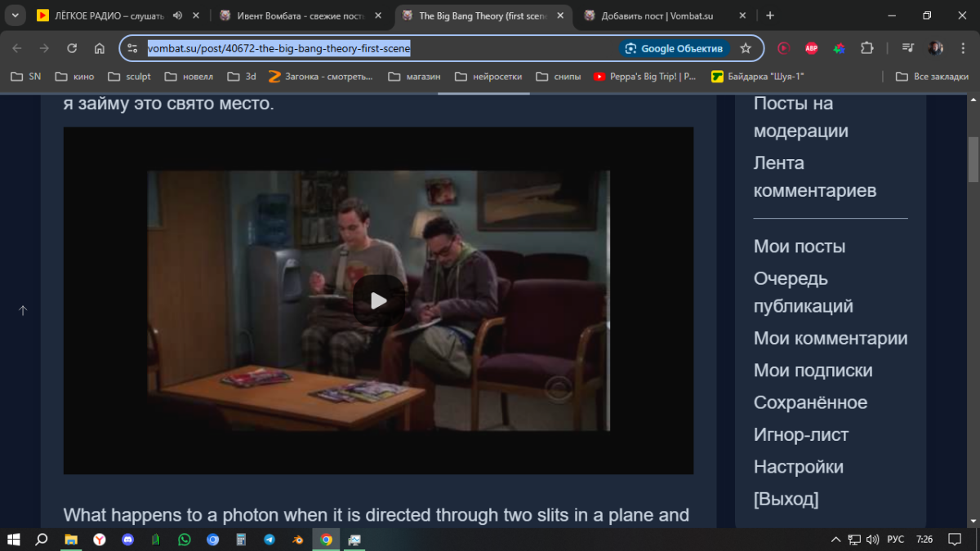Show hidden system tray icons
Image resolution: width=980 pixels, height=551 pixels.
tap(835, 540)
